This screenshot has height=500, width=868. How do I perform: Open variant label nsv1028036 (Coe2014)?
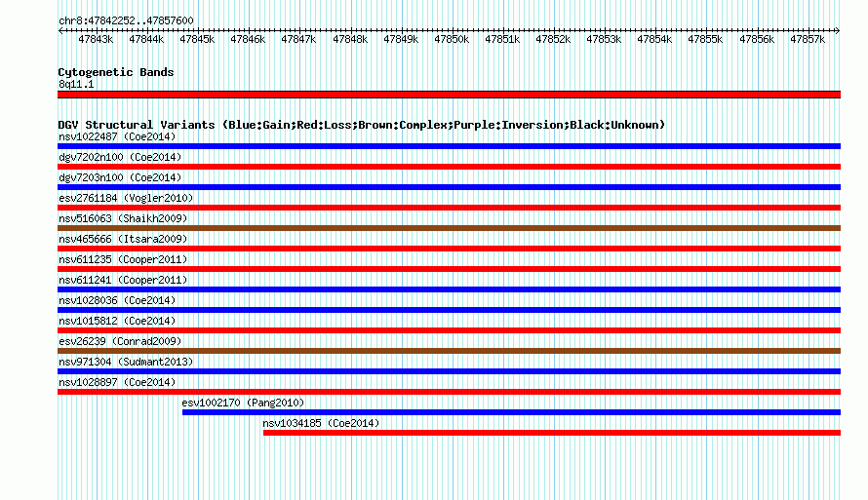pyautogui.click(x=117, y=300)
